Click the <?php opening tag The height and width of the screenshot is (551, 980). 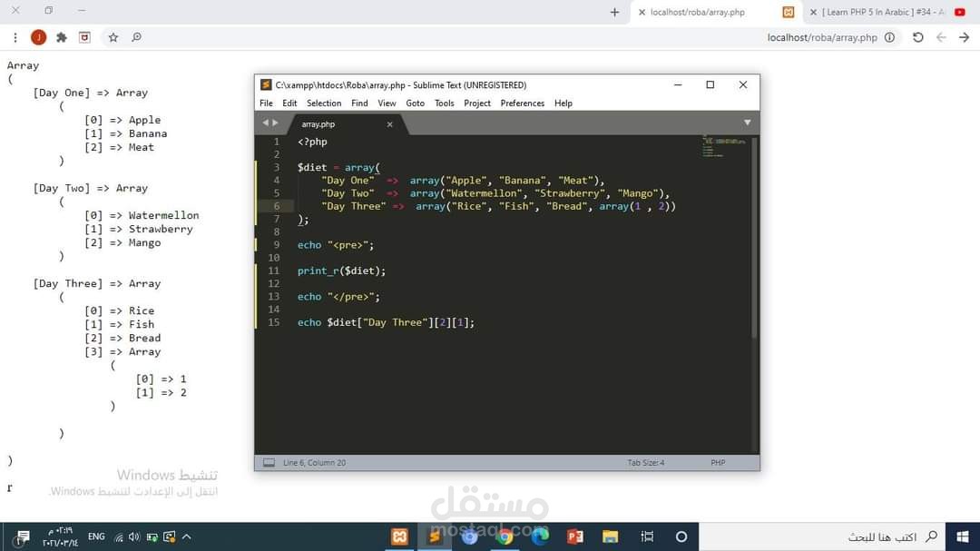pos(312,142)
